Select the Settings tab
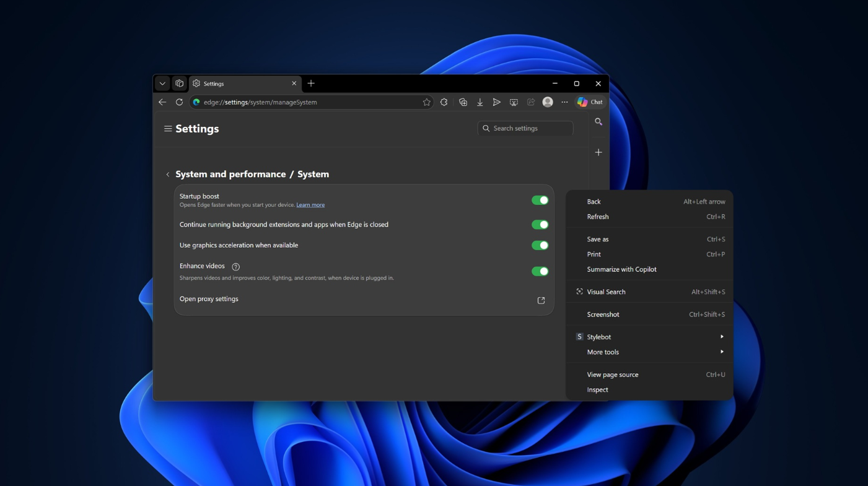Screen dimensions: 868x486 pyautogui.click(x=245, y=84)
